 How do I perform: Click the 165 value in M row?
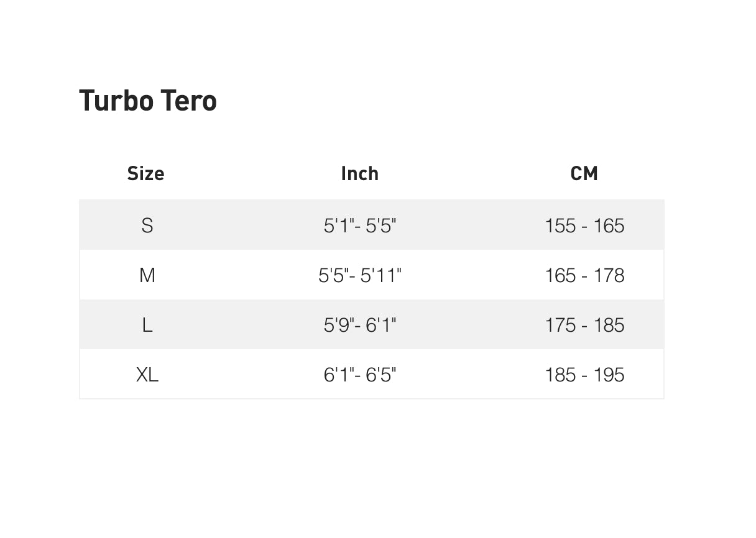560,275
